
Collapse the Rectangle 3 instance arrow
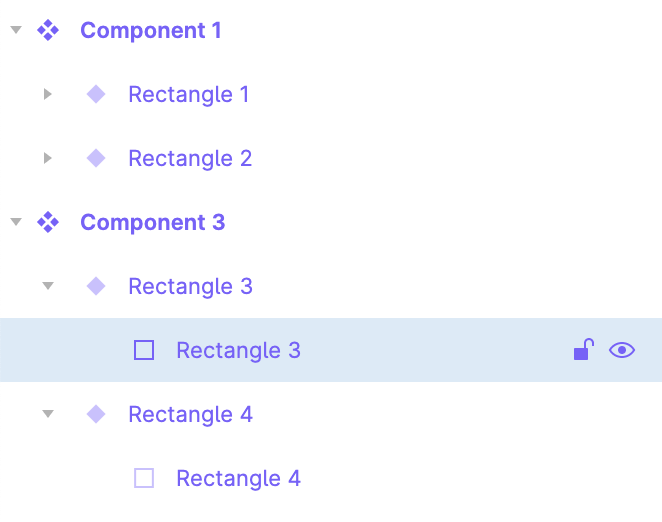pos(48,286)
